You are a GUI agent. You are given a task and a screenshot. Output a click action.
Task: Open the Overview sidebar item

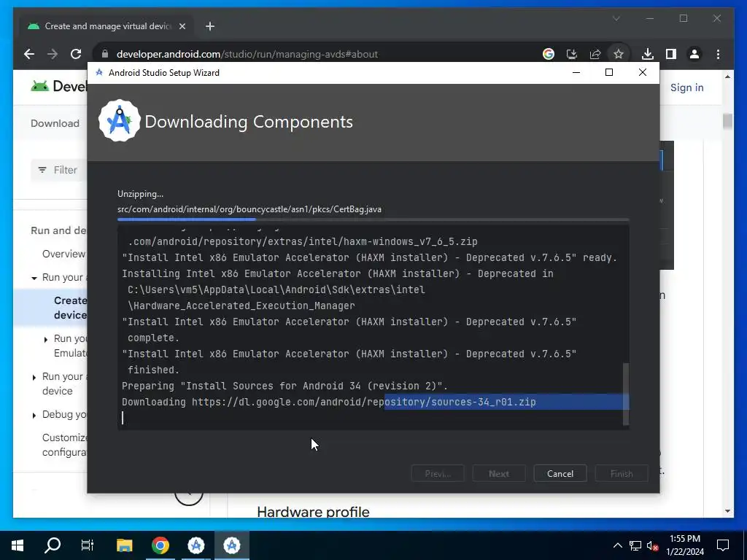[x=64, y=254]
